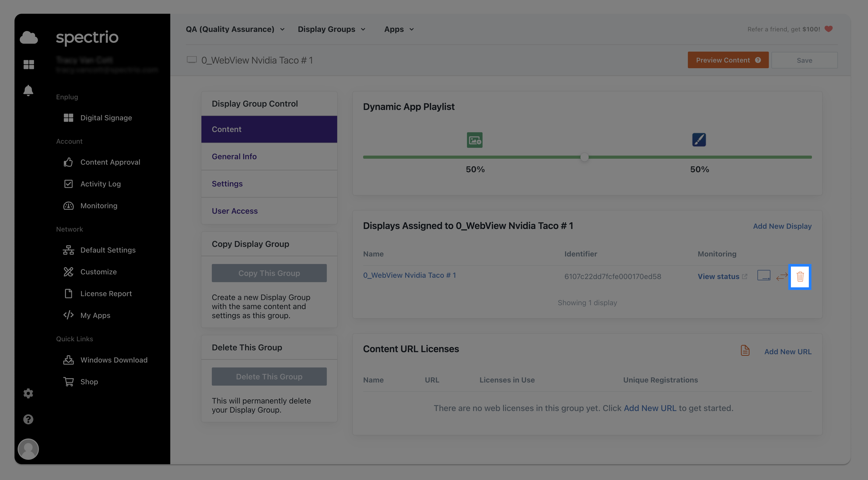Viewport: 868px width, 480px height.
Task: Open My Apps in the sidebar
Action: (x=87, y=315)
